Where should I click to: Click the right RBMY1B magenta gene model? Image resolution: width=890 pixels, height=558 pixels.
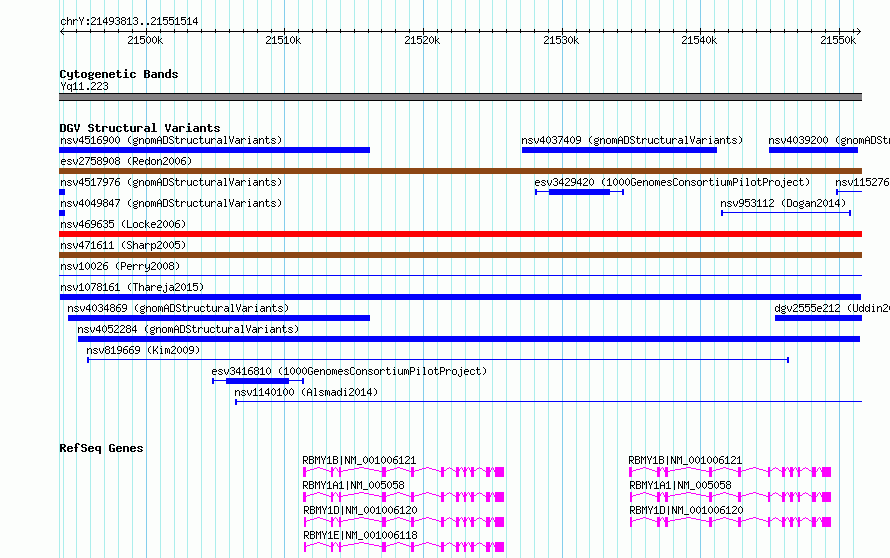(x=730, y=472)
